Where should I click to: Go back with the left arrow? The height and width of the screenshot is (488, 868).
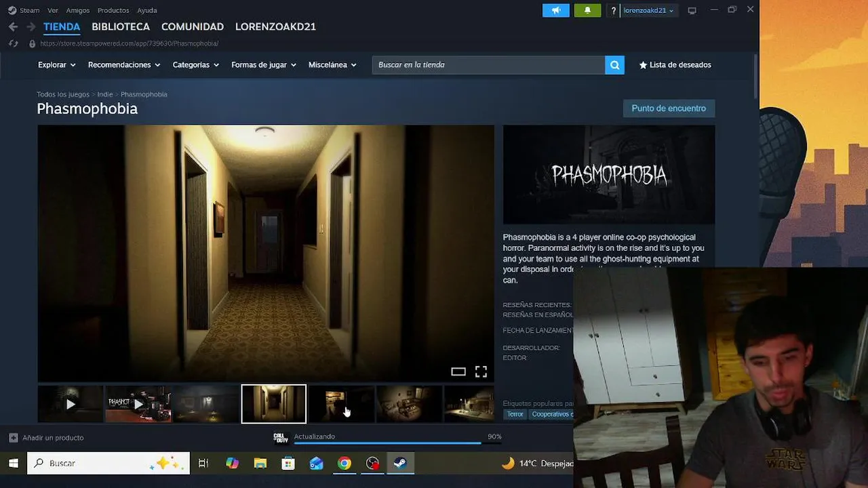point(13,27)
